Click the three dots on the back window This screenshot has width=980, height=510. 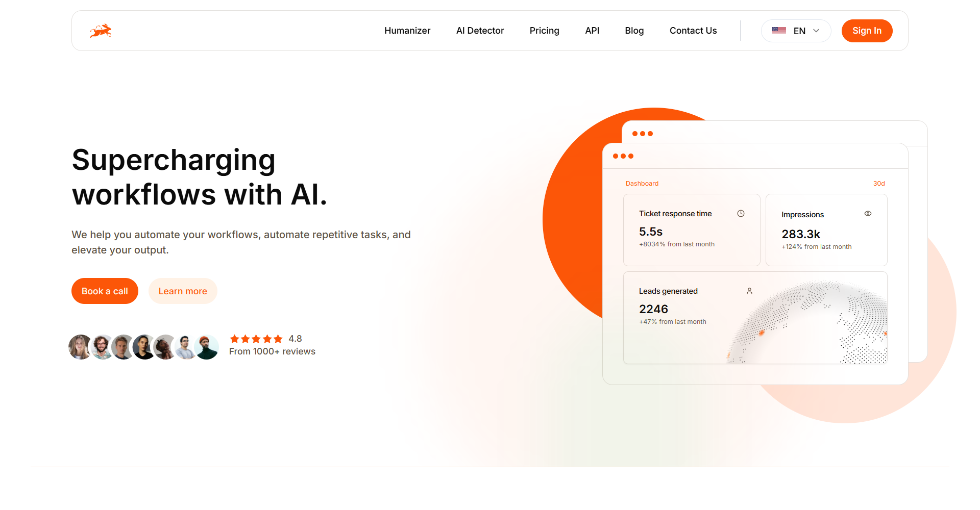[643, 134]
